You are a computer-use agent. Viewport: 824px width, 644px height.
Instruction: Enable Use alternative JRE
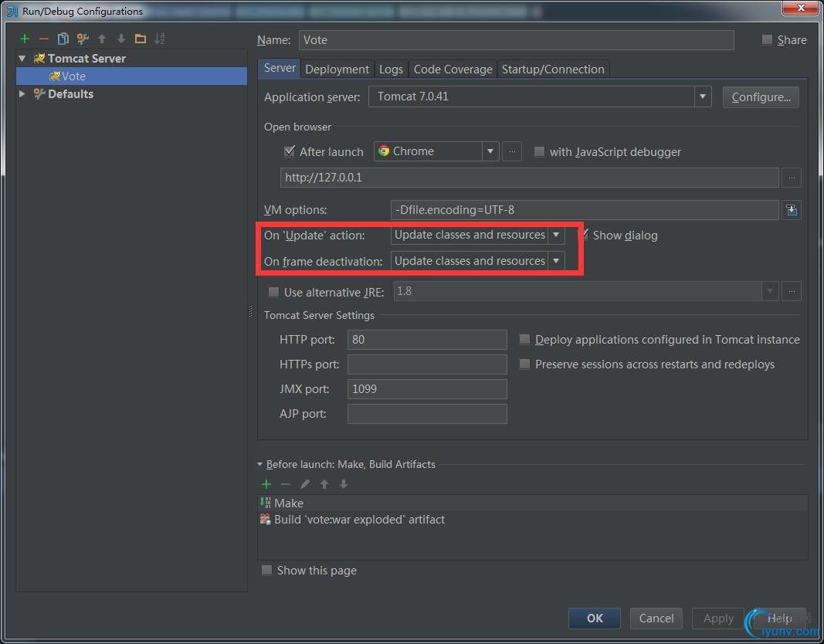click(x=273, y=292)
